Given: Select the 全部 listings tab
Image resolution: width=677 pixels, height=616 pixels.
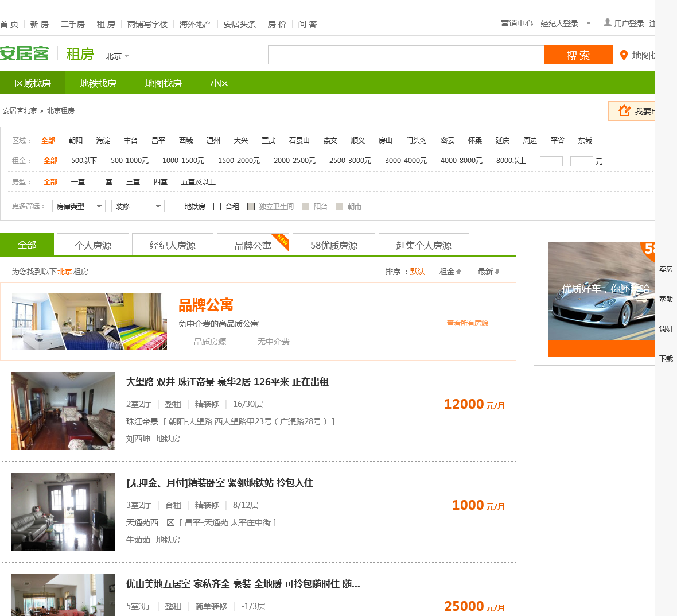Looking at the screenshot, I should 27,245.
